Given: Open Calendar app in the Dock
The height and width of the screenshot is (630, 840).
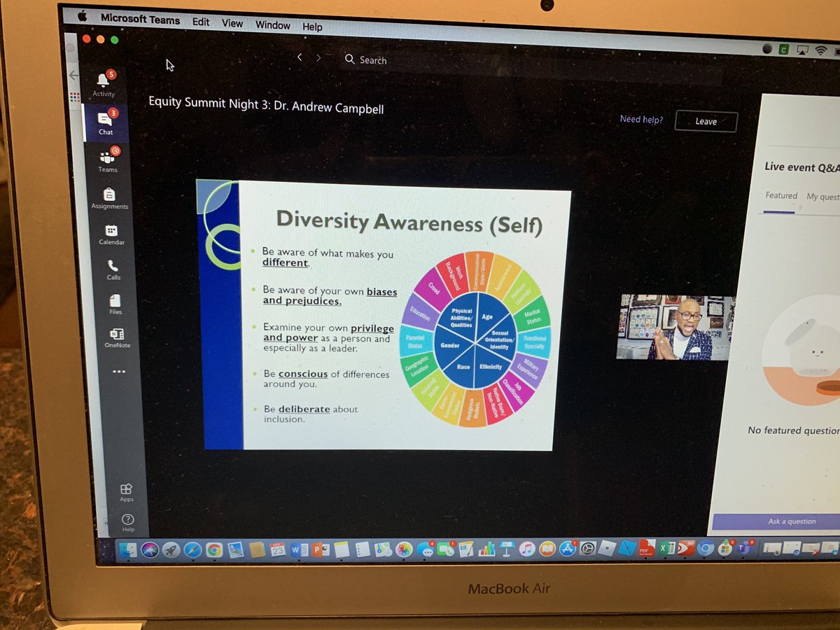Looking at the screenshot, I should (x=277, y=549).
